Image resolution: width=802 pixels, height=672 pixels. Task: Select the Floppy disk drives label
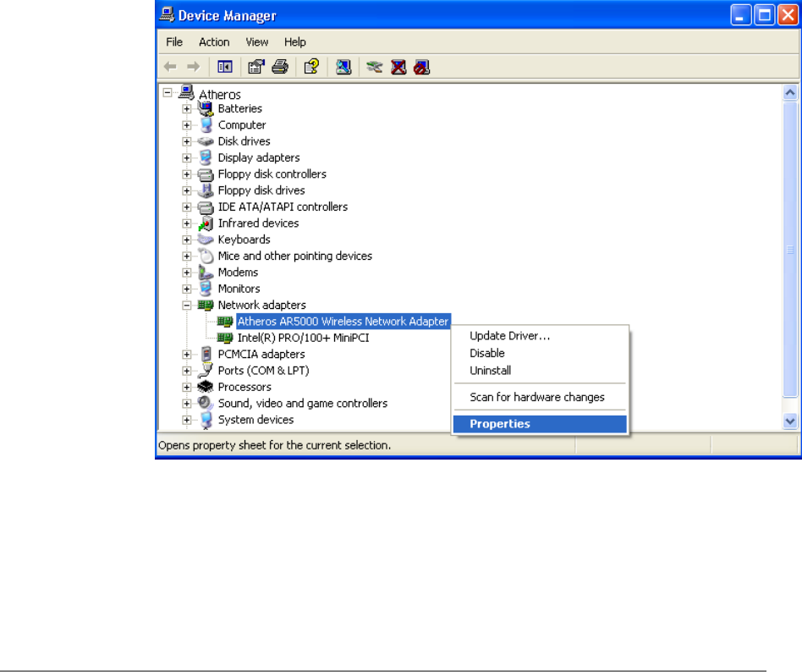[x=261, y=190]
